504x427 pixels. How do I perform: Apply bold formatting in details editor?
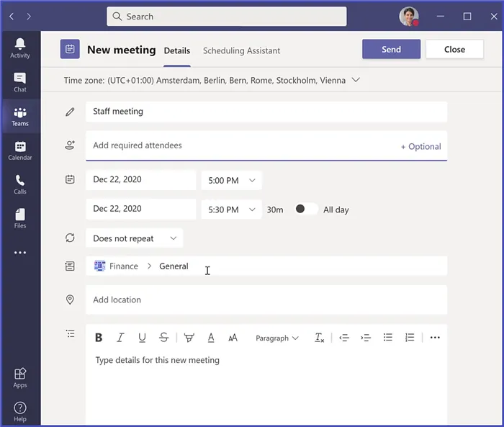point(99,338)
